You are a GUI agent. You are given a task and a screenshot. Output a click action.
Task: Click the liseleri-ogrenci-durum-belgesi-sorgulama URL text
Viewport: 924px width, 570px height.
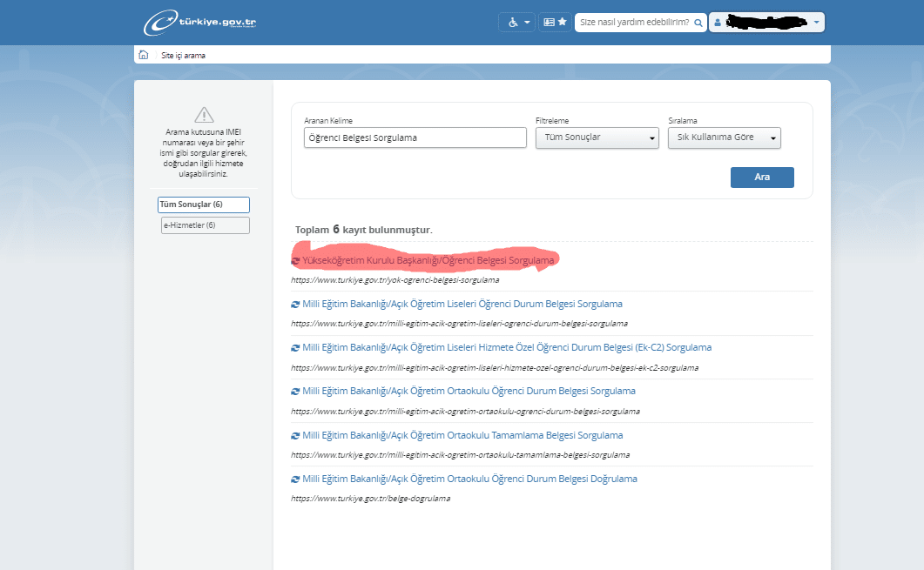click(459, 324)
